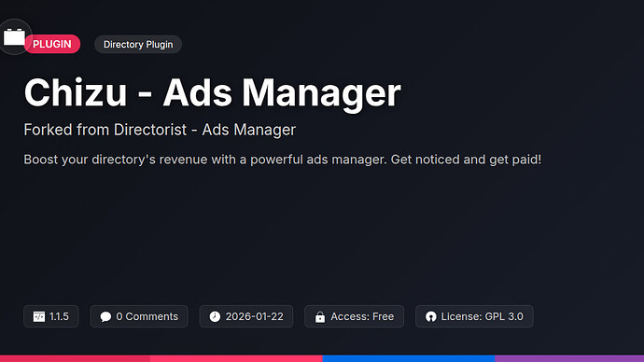
Task: Open the Directory Plugin category tag
Action: tap(138, 45)
